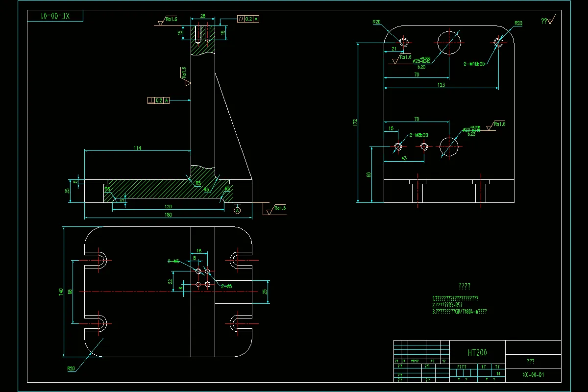Click the datum A circle symbol
Screen dimensions: 588x392
(238, 211)
